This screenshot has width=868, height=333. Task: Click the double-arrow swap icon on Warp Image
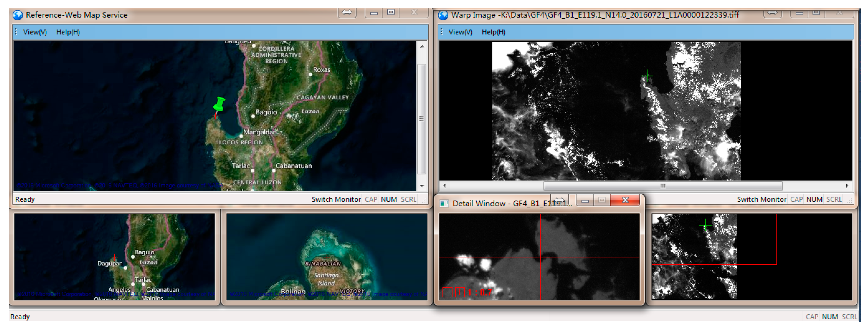773,13
